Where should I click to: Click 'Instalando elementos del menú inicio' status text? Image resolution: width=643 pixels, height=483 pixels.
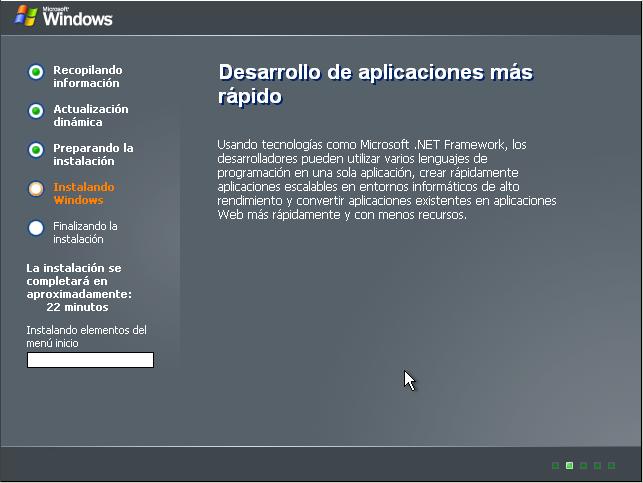pyautogui.click(x=87, y=337)
